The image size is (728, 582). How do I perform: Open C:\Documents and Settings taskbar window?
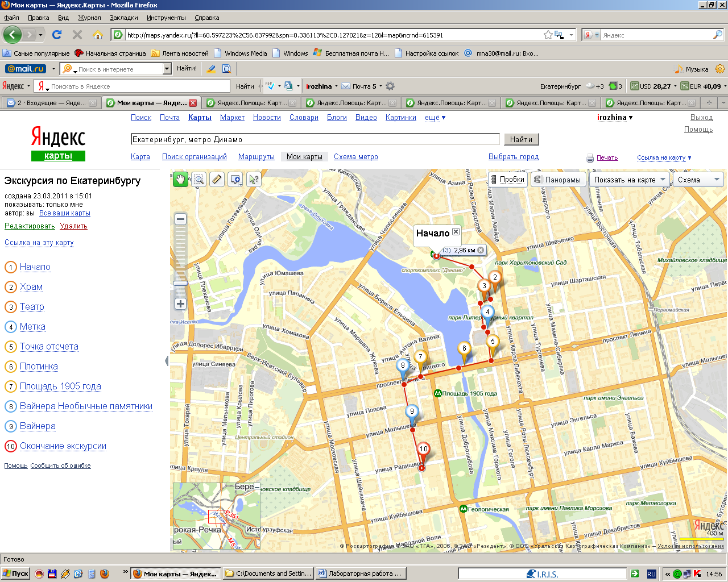(x=268, y=573)
